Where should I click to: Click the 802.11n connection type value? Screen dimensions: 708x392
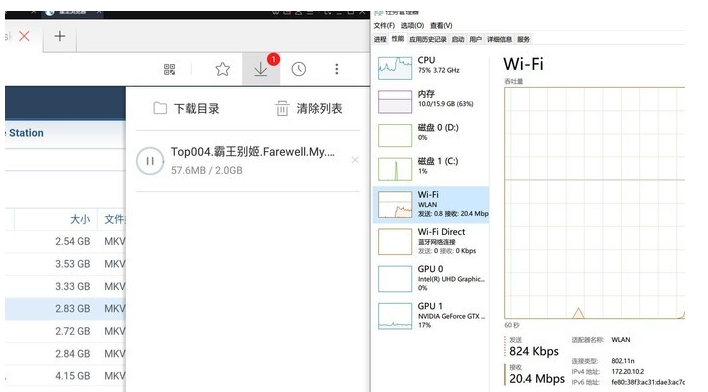623,361
